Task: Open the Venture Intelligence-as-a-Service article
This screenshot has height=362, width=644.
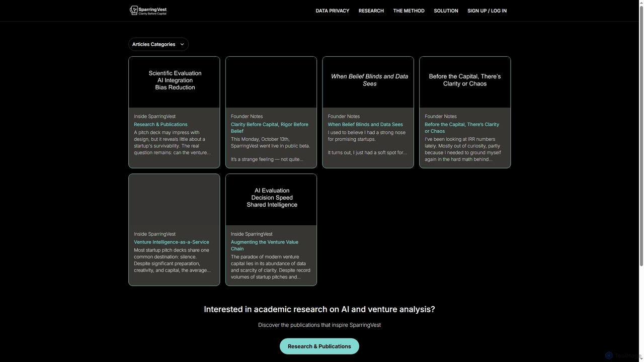Action: coord(172,242)
